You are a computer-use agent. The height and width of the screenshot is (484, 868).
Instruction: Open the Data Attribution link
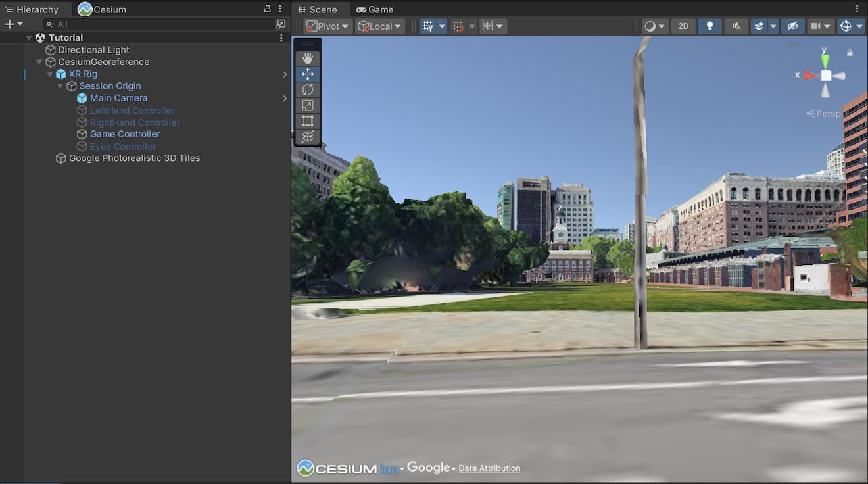pos(489,468)
